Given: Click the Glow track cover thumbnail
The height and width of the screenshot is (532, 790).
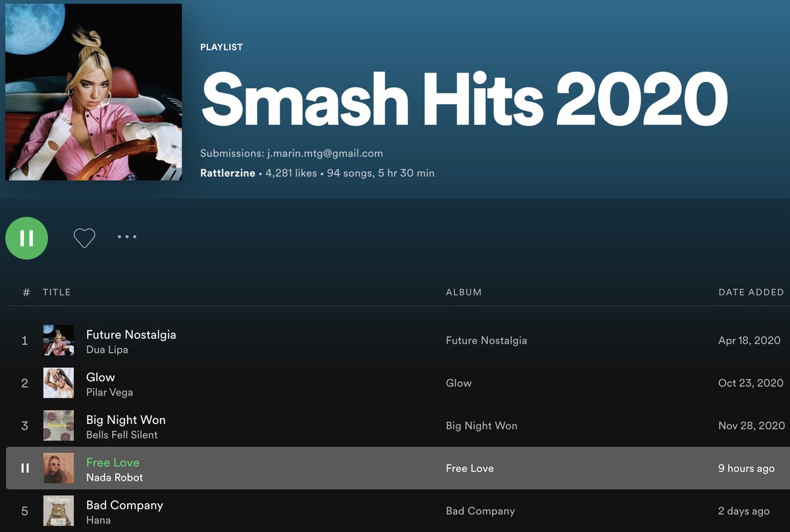Looking at the screenshot, I should pyautogui.click(x=59, y=383).
